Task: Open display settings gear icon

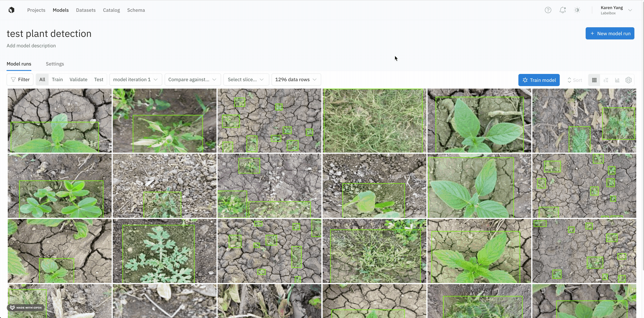Action: coord(628,80)
